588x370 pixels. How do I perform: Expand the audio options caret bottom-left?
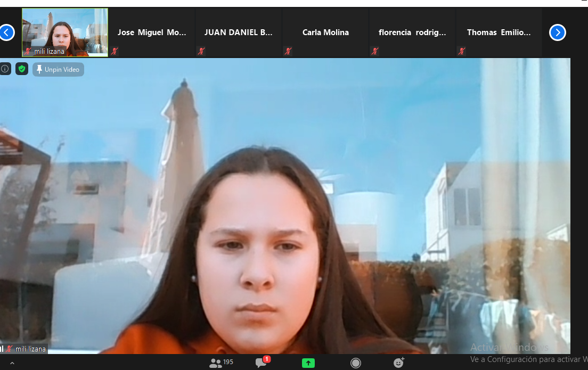(12, 364)
